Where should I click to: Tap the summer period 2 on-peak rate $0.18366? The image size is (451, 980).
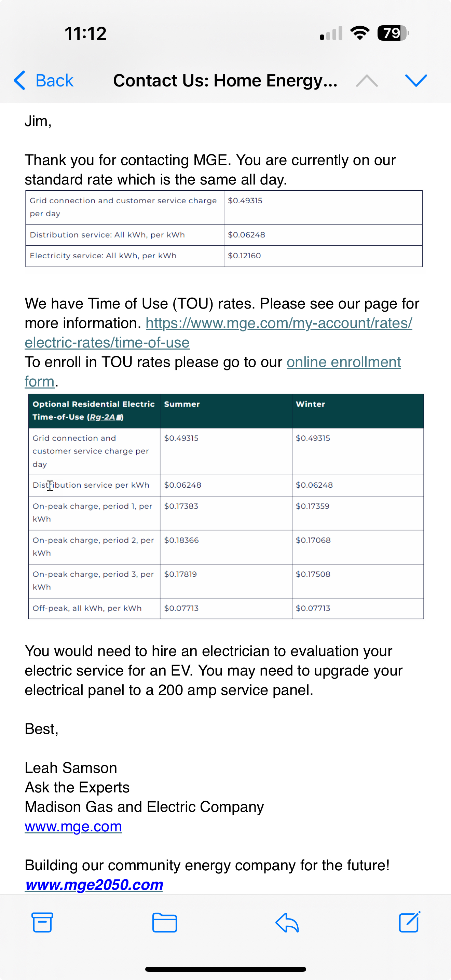coord(181,540)
